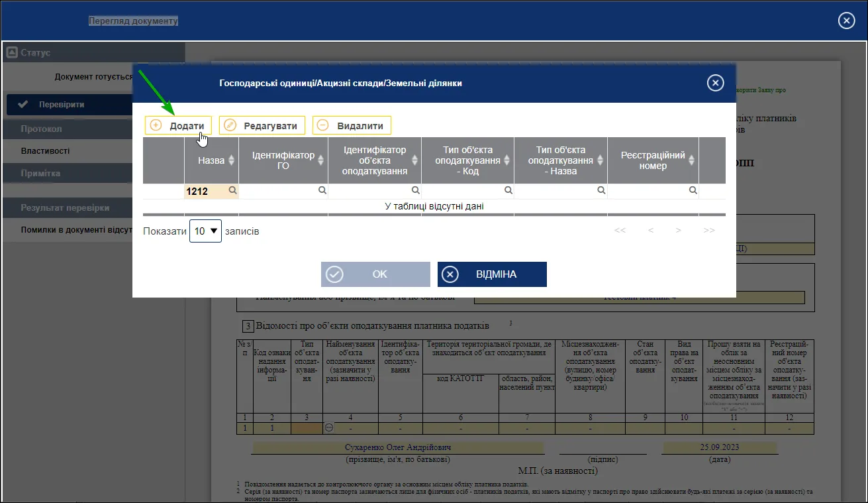Select Властивості in left sidebar
Screen dimensions: 868x503
coord(45,151)
